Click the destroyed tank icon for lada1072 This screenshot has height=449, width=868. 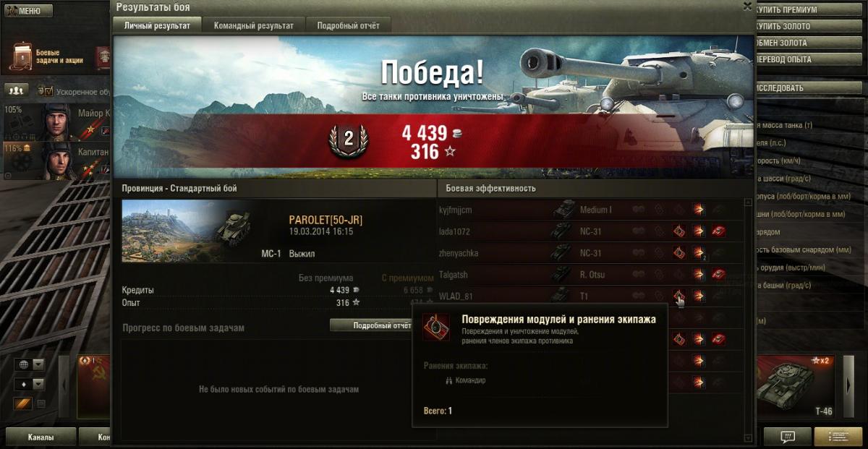[x=718, y=231]
